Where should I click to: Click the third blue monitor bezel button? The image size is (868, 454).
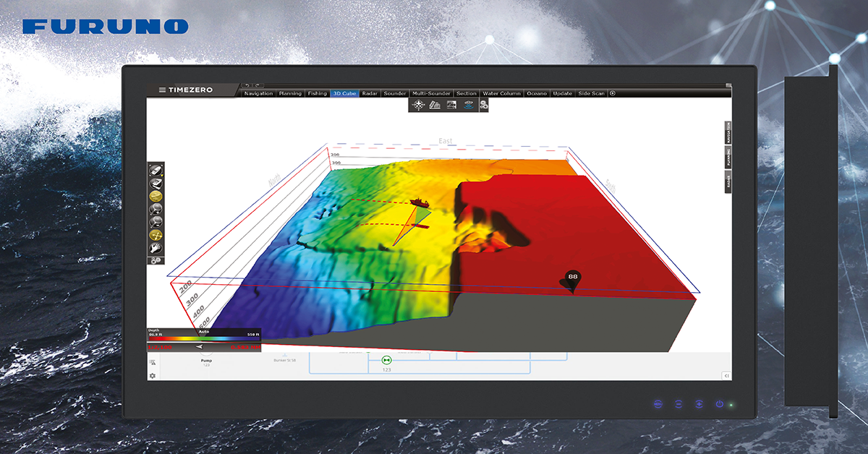tap(699, 404)
